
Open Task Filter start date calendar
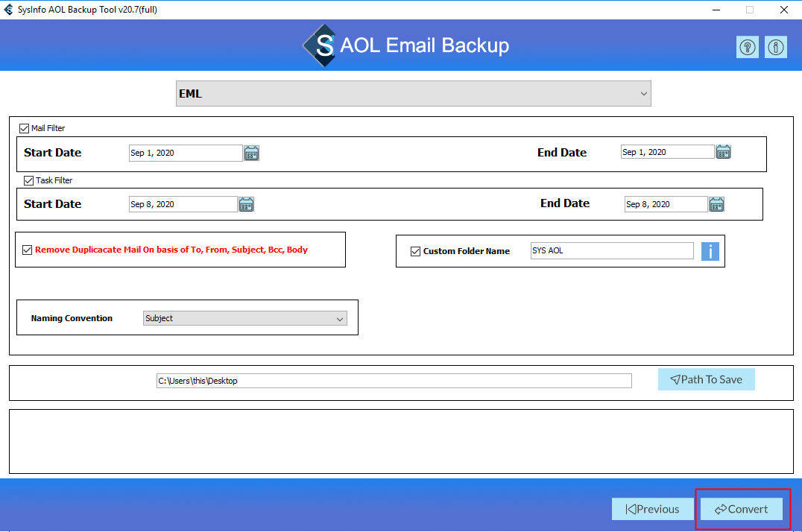(x=246, y=204)
